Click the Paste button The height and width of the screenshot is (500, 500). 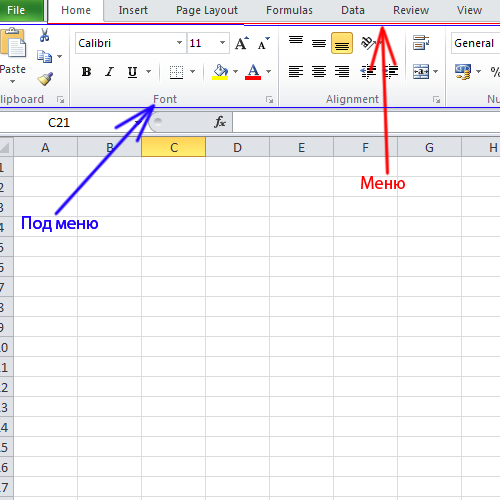point(13,56)
